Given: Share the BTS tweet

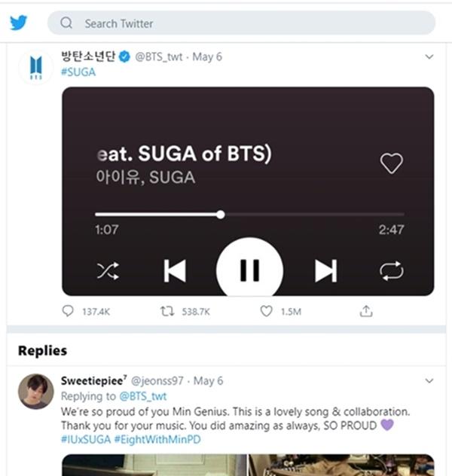Looking at the screenshot, I should 366,311.
